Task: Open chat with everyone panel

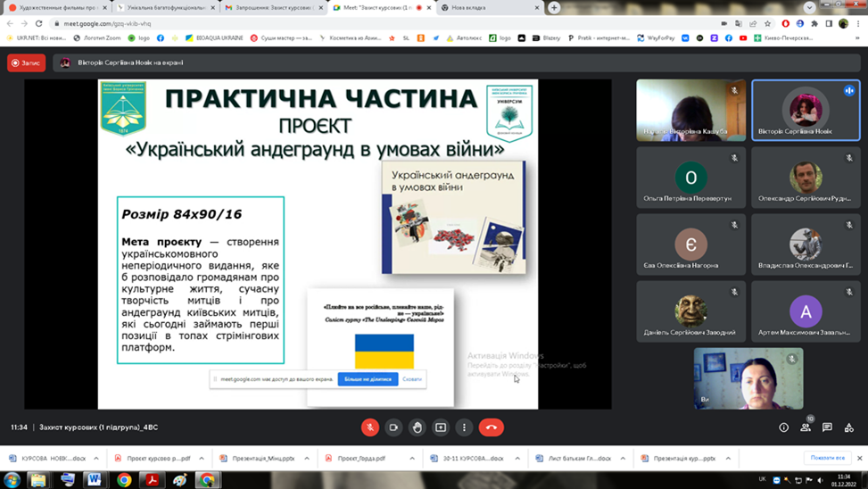Action: pyautogui.click(x=827, y=427)
